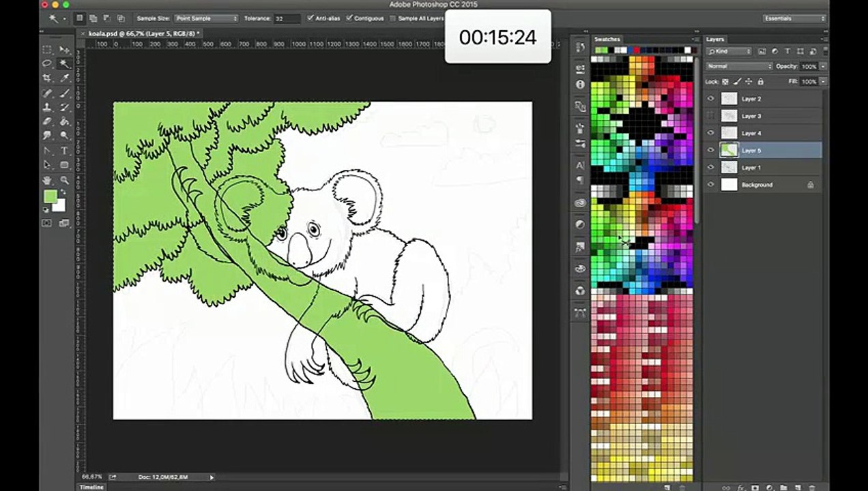Change screen mode from the toolbox

click(65, 222)
